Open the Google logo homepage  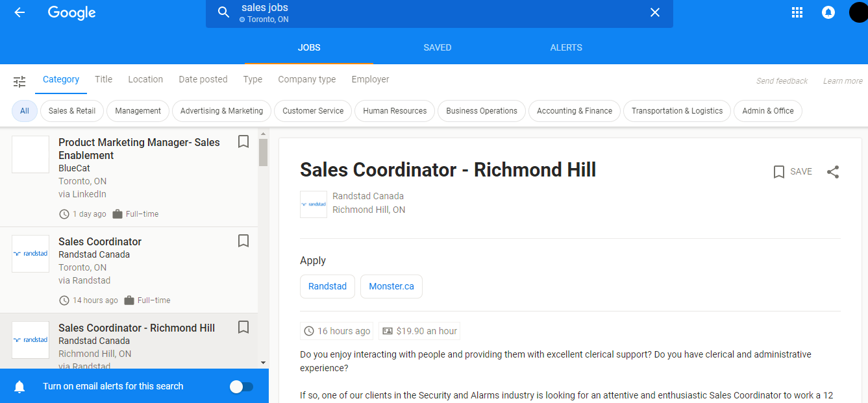[x=72, y=13]
